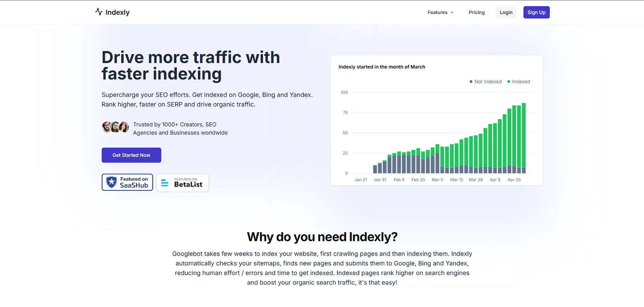Click the 75 y-axis value

click(345, 112)
